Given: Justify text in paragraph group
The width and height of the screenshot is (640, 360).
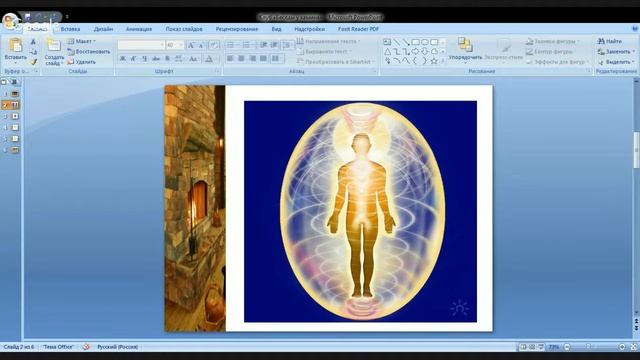Looking at the screenshot, I should pos(264,59).
